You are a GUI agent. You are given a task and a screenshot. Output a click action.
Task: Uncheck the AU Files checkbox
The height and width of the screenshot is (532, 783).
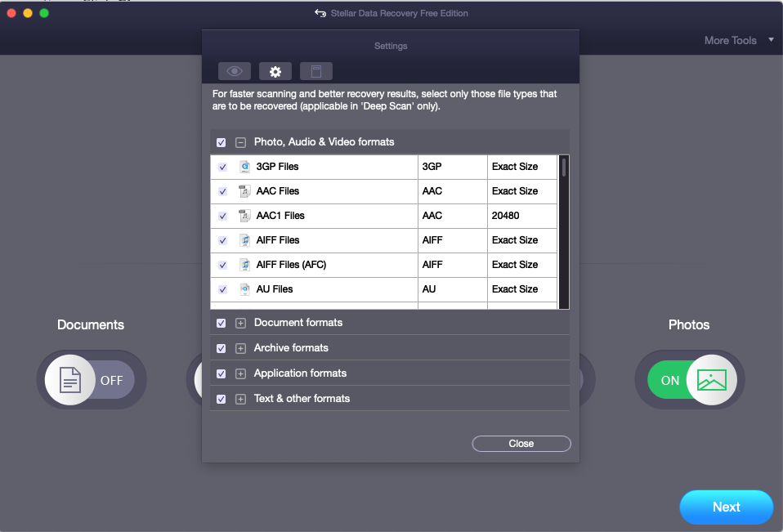pos(222,289)
